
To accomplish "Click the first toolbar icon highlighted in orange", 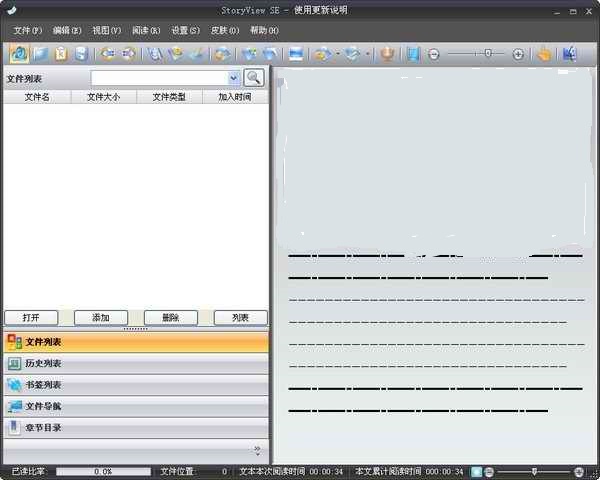I will click(x=19, y=54).
